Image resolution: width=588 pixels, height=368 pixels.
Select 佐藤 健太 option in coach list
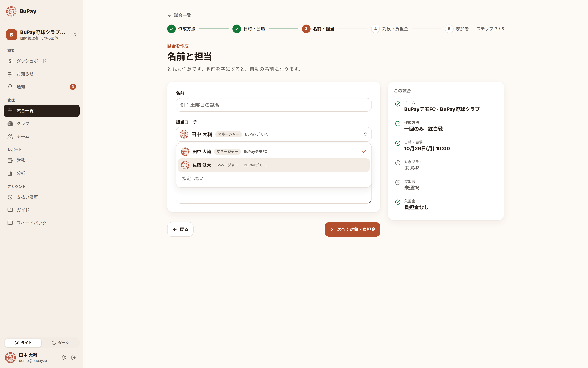pyautogui.click(x=274, y=165)
